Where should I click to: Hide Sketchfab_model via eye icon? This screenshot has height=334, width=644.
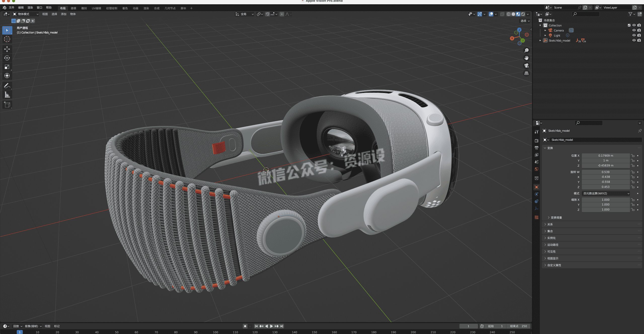click(634, 40)
